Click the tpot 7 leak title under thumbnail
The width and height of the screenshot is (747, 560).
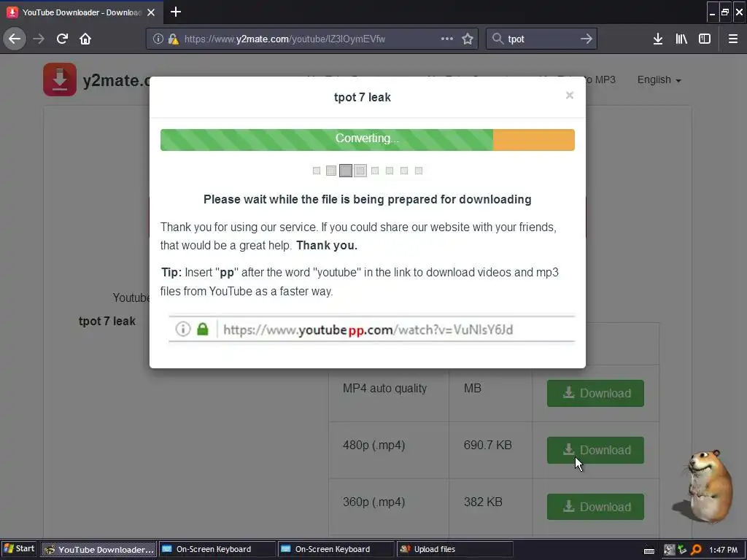pyautogui.click(x=107, y=321)
